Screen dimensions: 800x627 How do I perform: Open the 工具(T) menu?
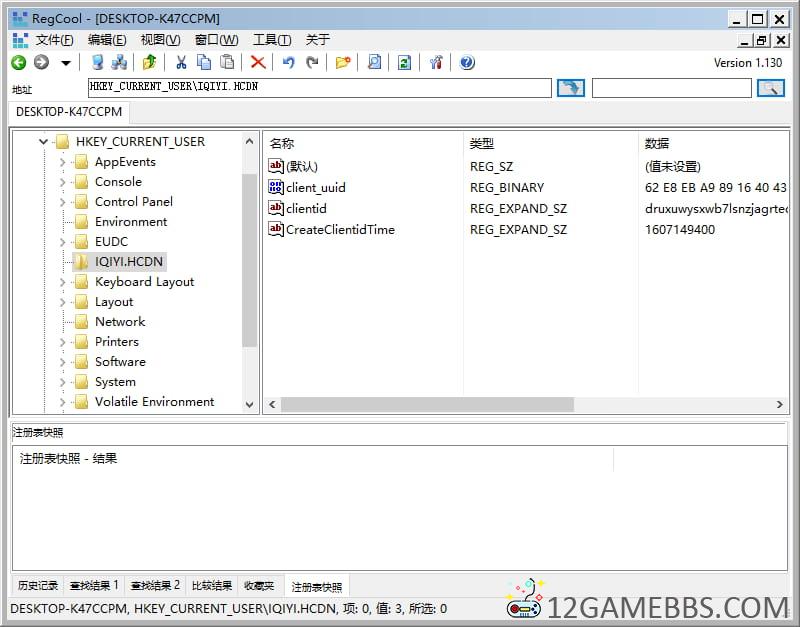click(x=271, y=40)
